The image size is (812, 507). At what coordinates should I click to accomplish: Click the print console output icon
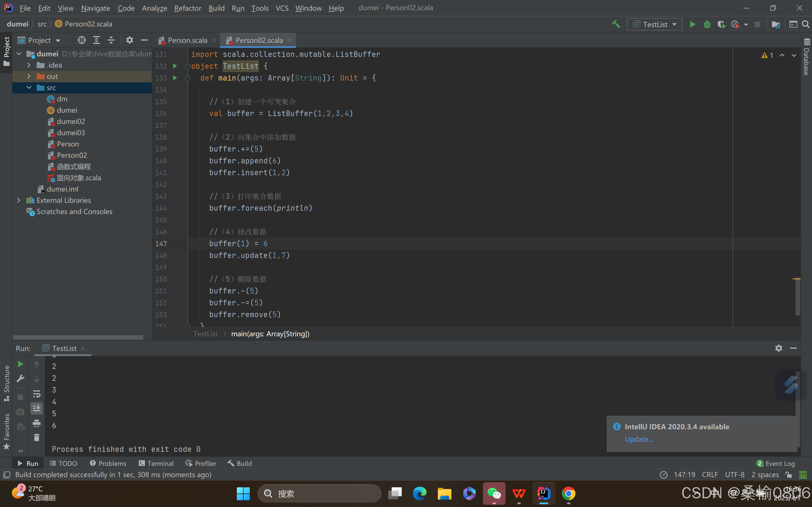click(x=37, y=423)
